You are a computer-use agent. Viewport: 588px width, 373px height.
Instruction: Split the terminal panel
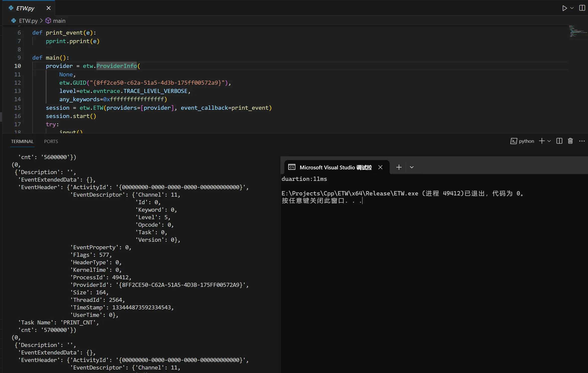(559, 141)
